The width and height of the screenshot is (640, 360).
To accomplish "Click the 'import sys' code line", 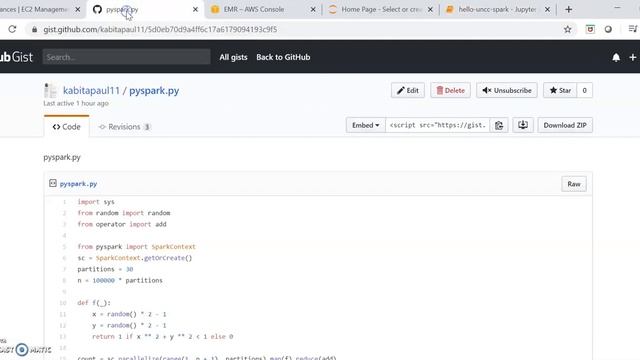I will pyautogui.click(x=96, y=202).
